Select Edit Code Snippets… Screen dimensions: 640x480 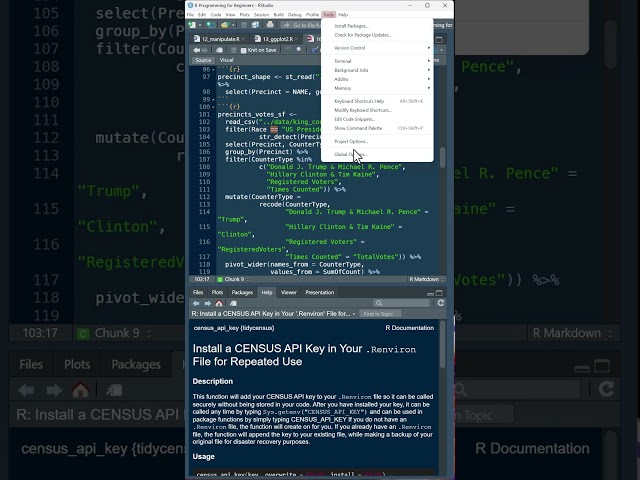pyautogui.click(x=377, y=119)
